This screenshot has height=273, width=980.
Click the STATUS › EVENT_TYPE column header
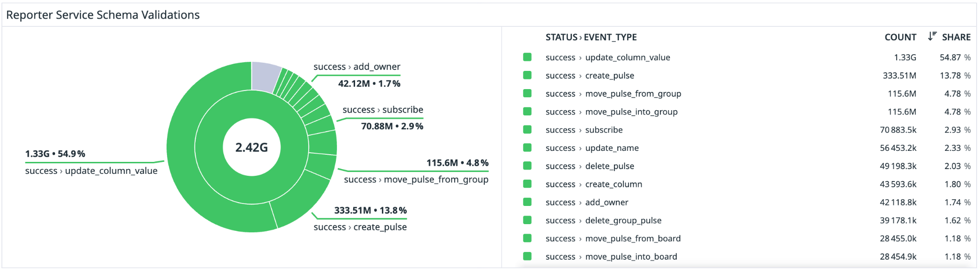pyautogui.click(x=591, y=37)
